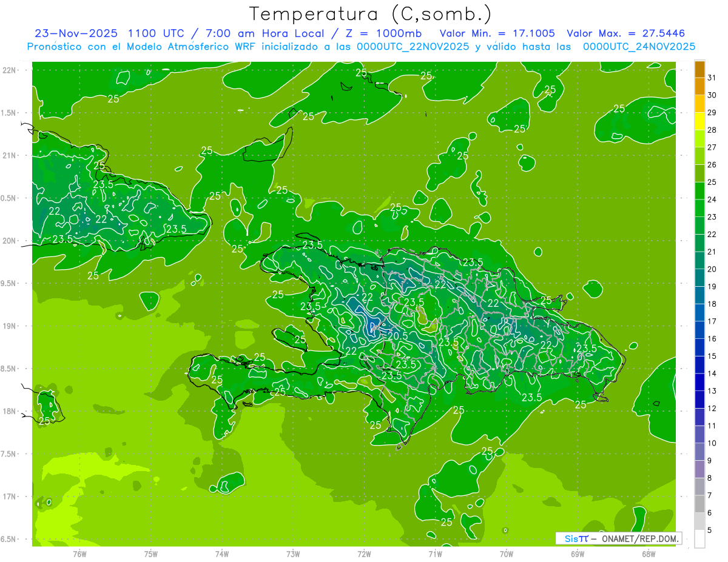Click the '73W' longitude axis label
The height and width of the screenshot is (562, 728).
(293, 554)
